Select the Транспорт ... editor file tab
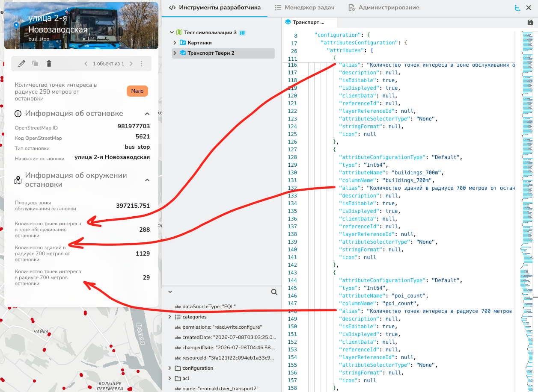 point(309,22)
